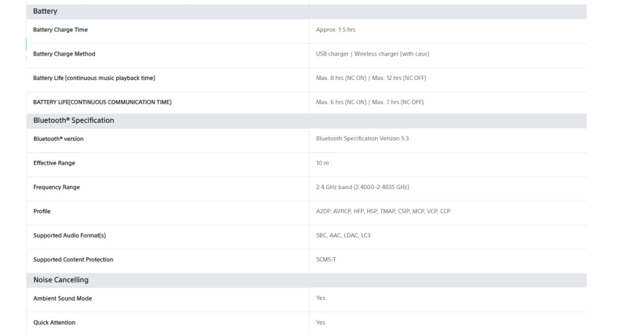Click the Approx. 1.5 hrs value
The image size is (644, 335).
tap(336, 30)
